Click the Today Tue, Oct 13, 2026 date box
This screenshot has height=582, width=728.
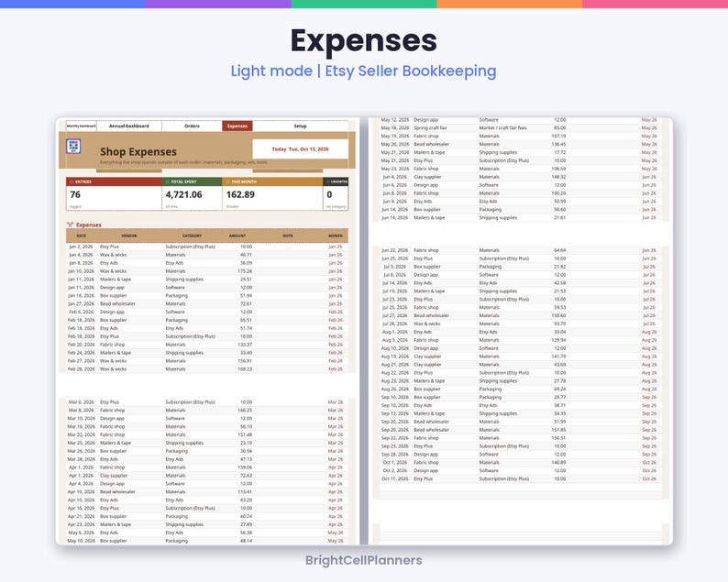pyautogui.click(x=300, y=149)
